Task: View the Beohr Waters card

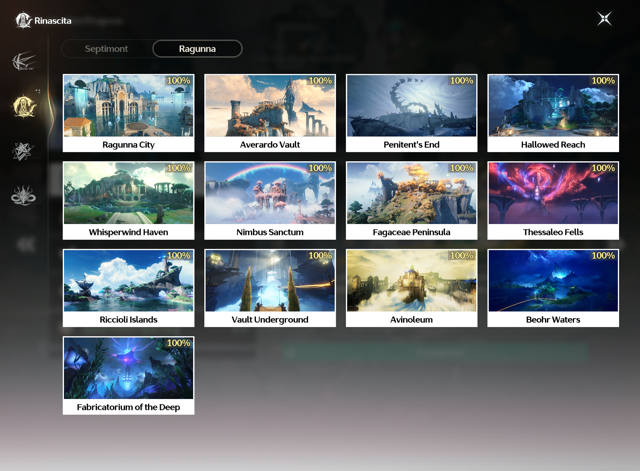Action: (x=553, y=288)
